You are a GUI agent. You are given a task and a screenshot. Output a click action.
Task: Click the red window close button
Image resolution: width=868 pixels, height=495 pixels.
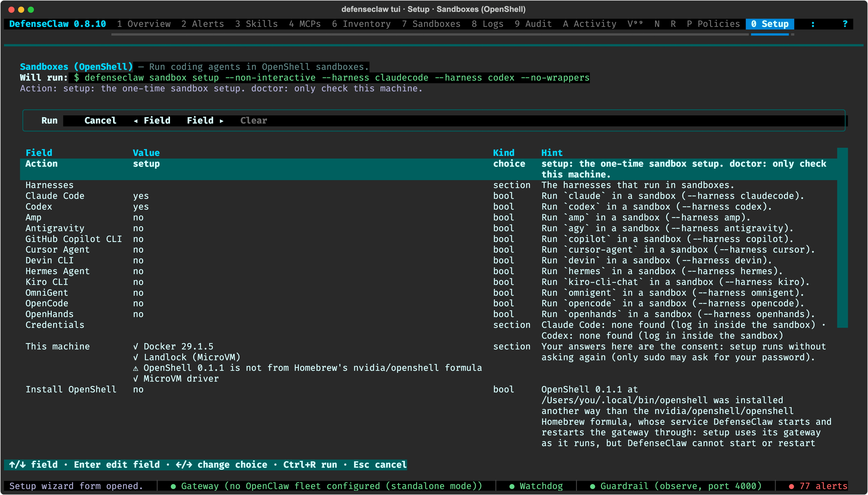[x=11, y=9]
